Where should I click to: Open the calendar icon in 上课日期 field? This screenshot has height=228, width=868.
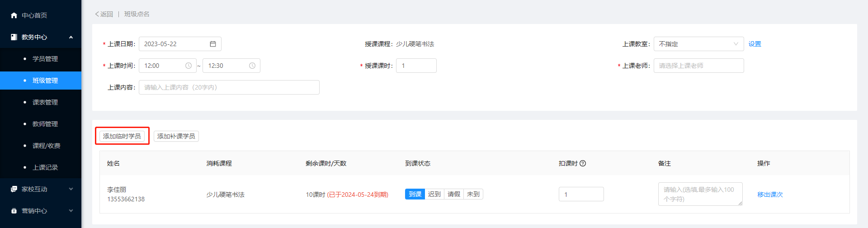pyautogui.click(x=213, y=44)
